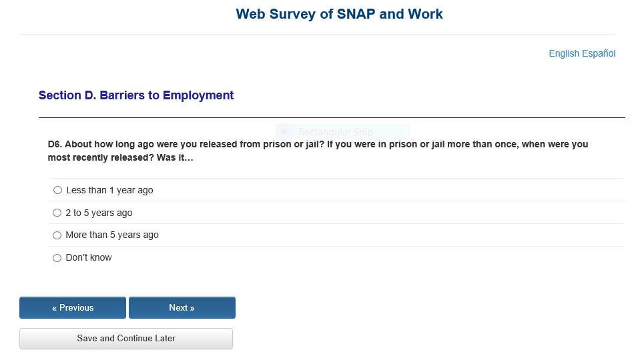Mark the "Don't know" radio button

(57, 258)
